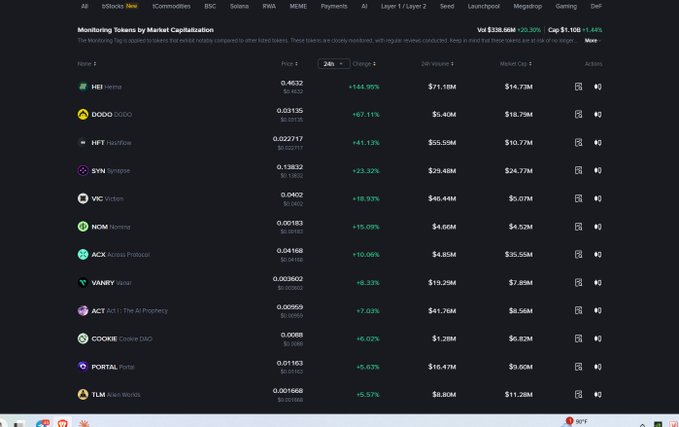
Task: Click the DODO yellow token logo
Action: [83, 114]
